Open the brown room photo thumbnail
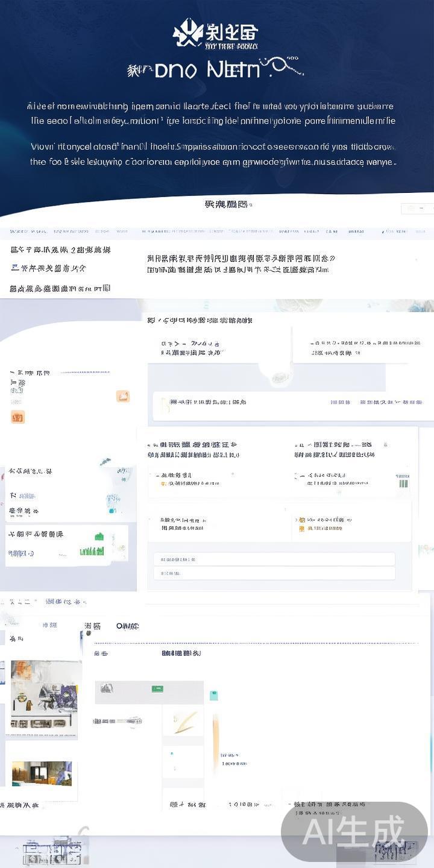The image size is (434, 868). point(42,773)
